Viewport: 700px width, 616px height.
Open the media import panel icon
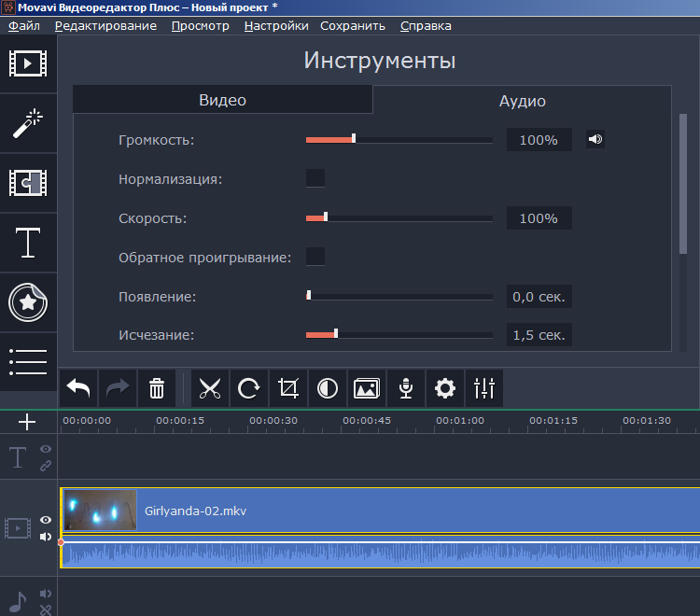27,63
